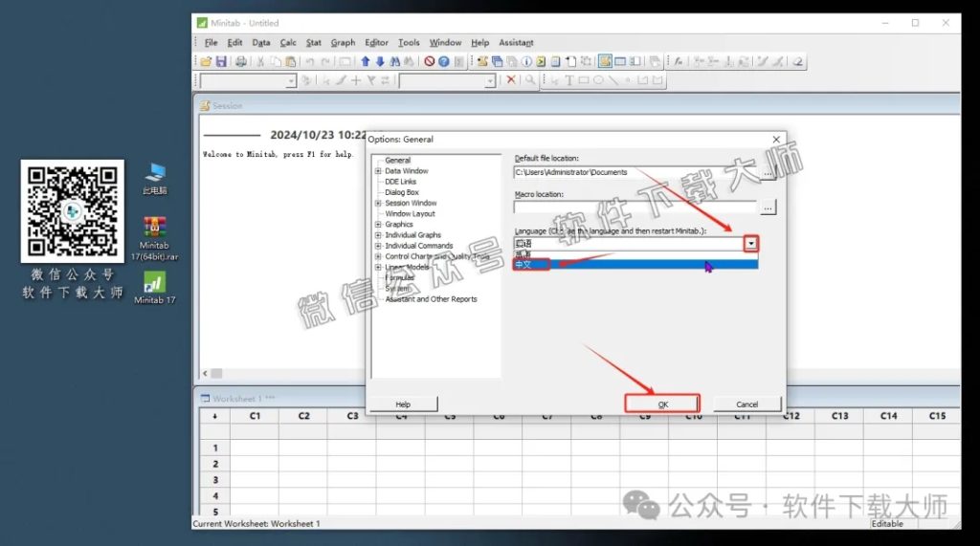Select Window Layout in options tree
980x546 pixels.
[x=410, y=213]
